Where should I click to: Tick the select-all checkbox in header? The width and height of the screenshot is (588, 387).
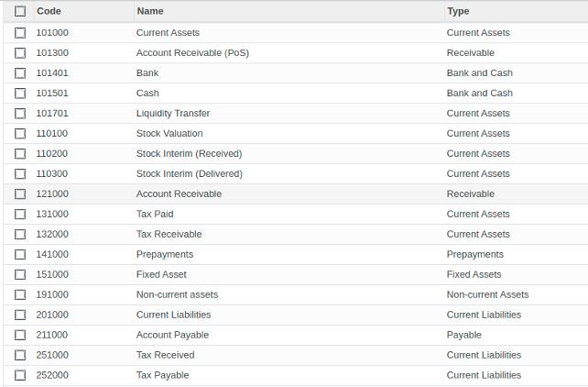pyautogui.click(x=20, y=11)
